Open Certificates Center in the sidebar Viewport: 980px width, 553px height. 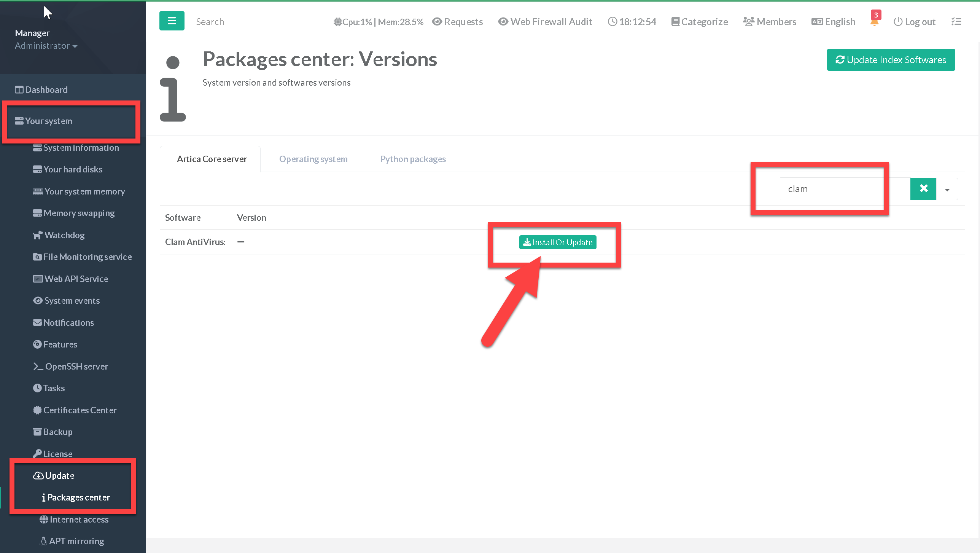(80, 410)
